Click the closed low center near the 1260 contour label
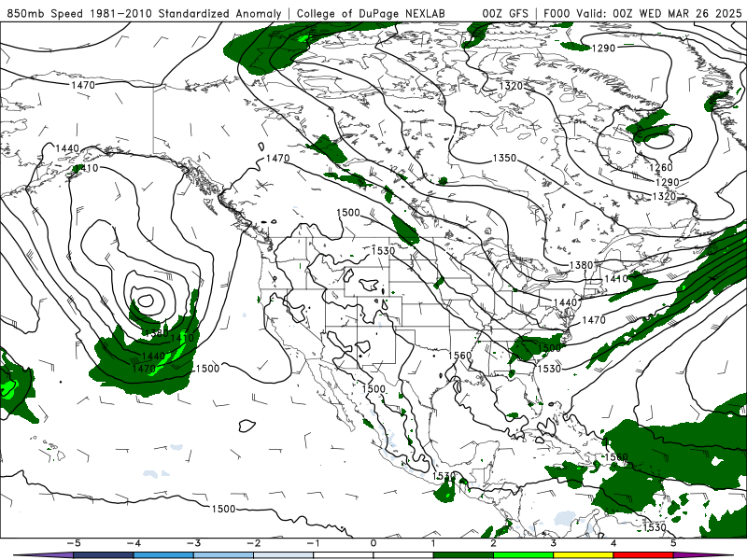The width and height of the screenshot is (747, 560). point(660,140)
